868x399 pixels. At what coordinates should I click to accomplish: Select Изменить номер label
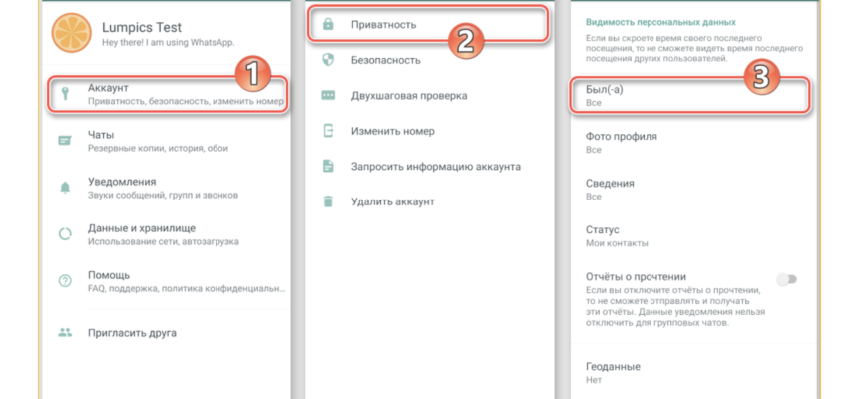point(392,131)
